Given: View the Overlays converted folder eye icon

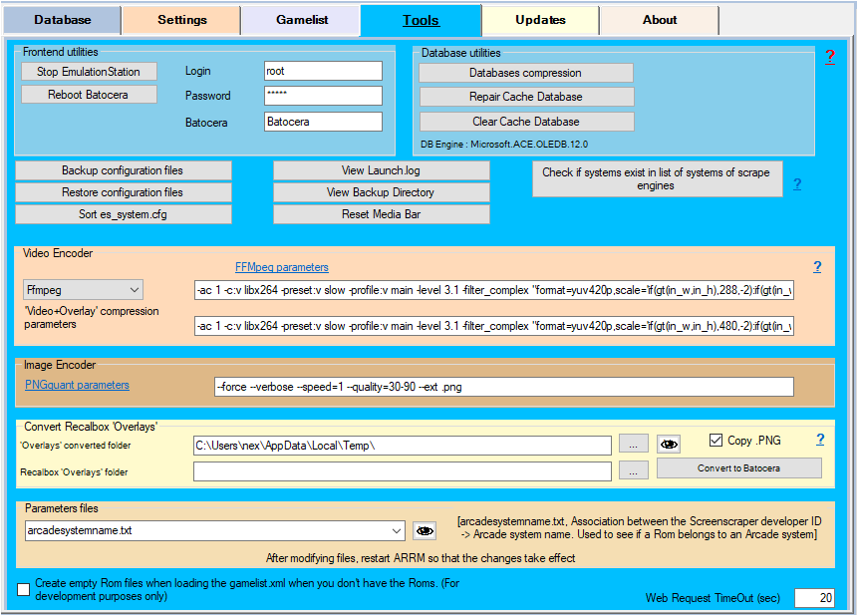Looking at the screenshot, I should point(670,445).
